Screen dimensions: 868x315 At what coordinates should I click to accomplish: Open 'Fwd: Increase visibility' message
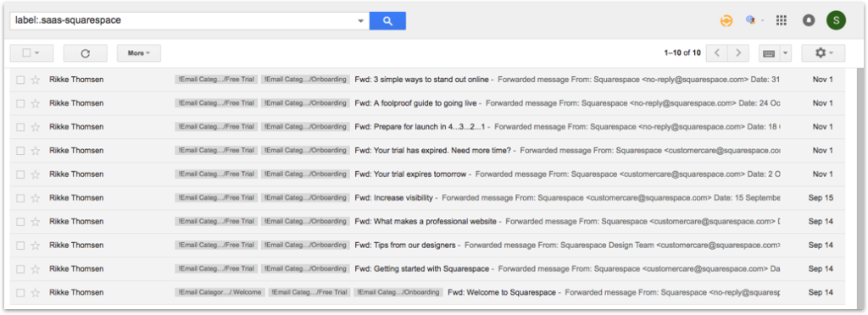[393, 198]
